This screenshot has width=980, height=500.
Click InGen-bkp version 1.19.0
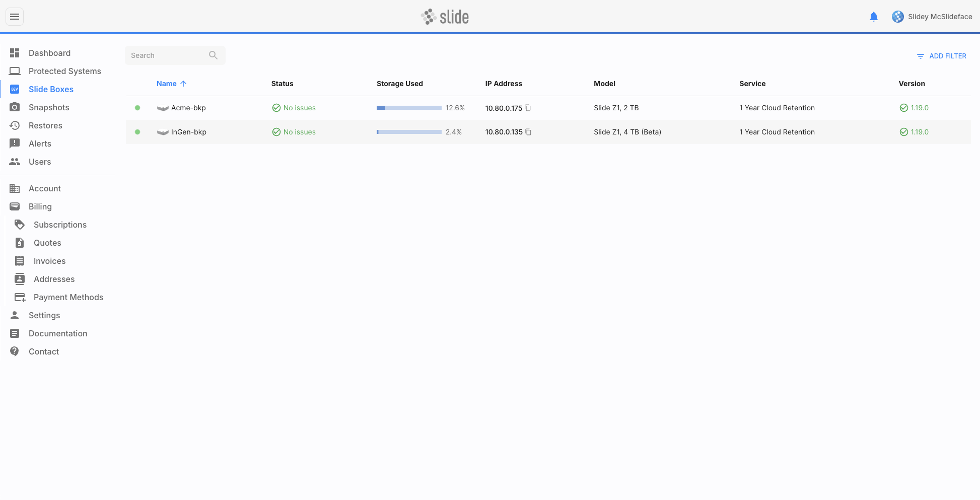point(914,132)
